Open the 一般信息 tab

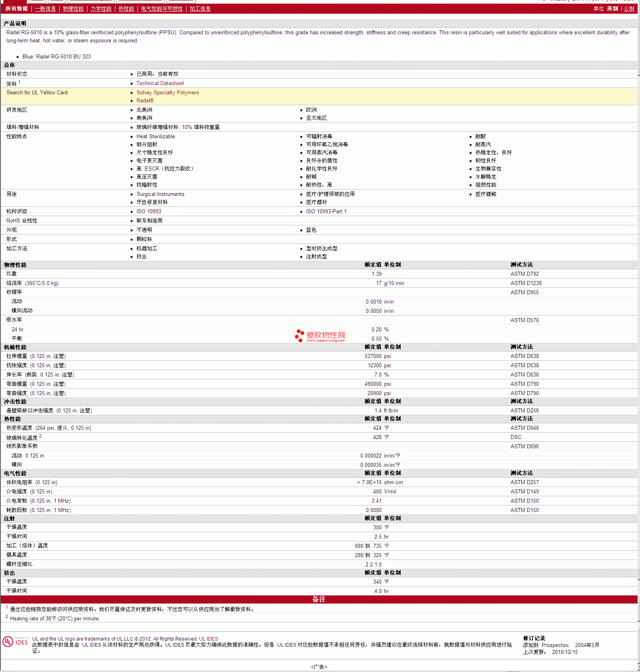(x=45, y=8)
